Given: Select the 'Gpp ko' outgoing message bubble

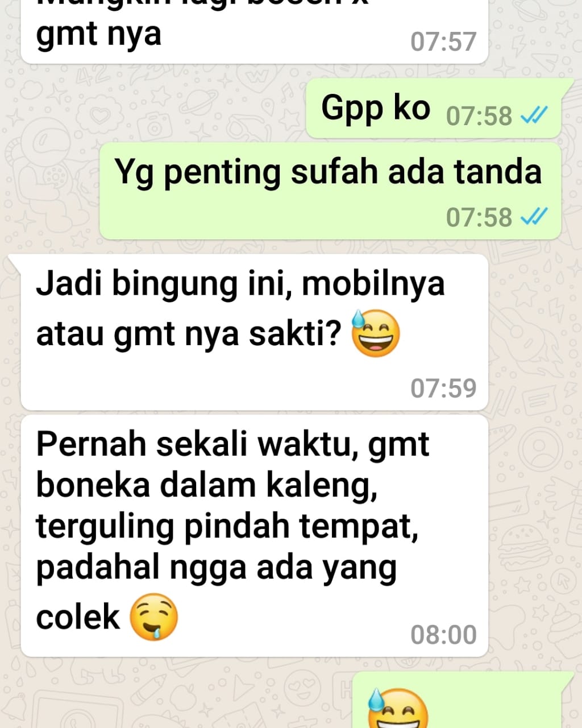Looking at the screenshot, I should [x=435, y=109].
